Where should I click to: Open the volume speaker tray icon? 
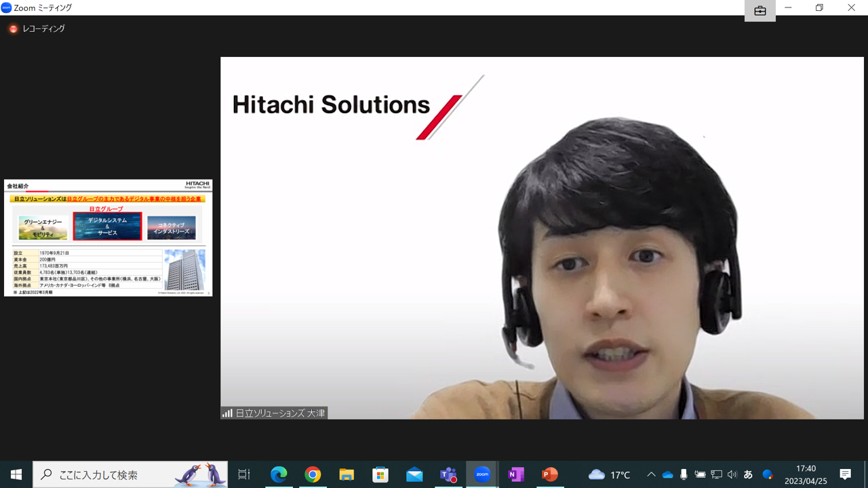[x=732, y=474]
